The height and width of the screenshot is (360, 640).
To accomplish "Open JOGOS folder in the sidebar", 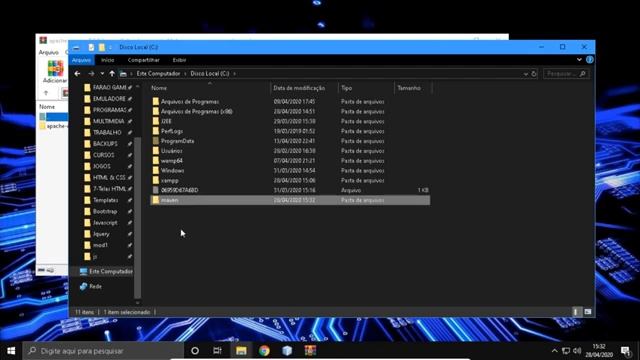I will (107, 166).
